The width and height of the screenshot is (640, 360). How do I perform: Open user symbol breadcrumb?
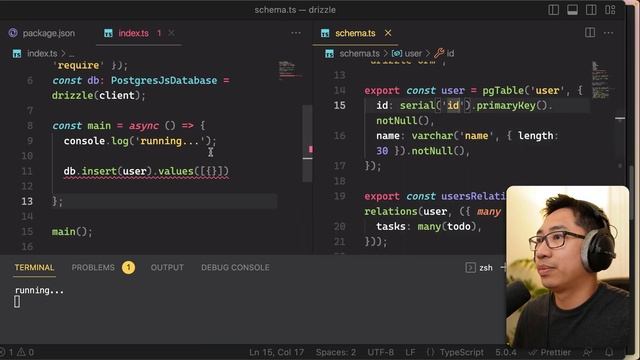(407, 53)
